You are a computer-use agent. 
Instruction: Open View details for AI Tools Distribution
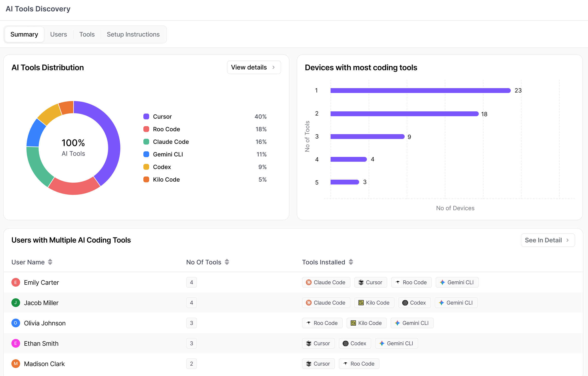pyautogui.click(x=254, y=67)
